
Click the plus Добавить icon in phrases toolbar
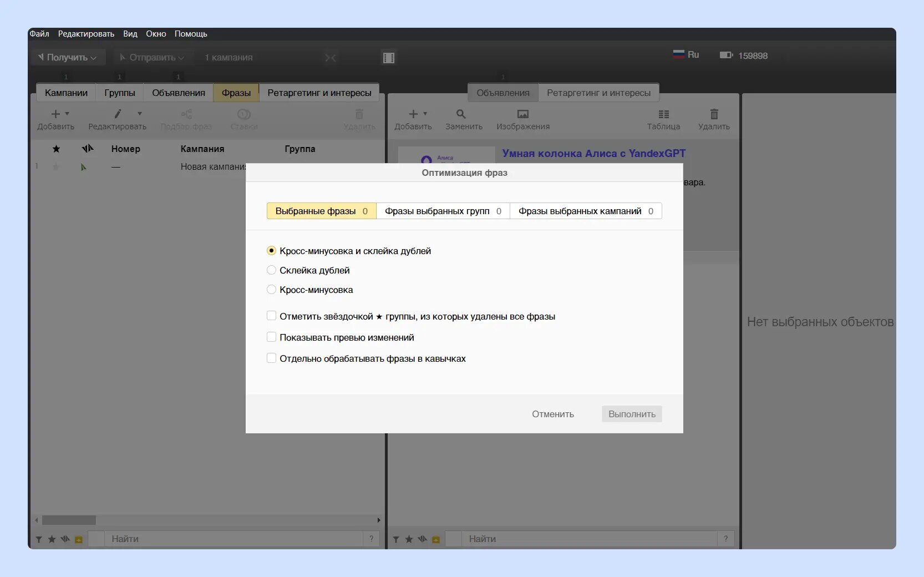(x=55, y=114)
